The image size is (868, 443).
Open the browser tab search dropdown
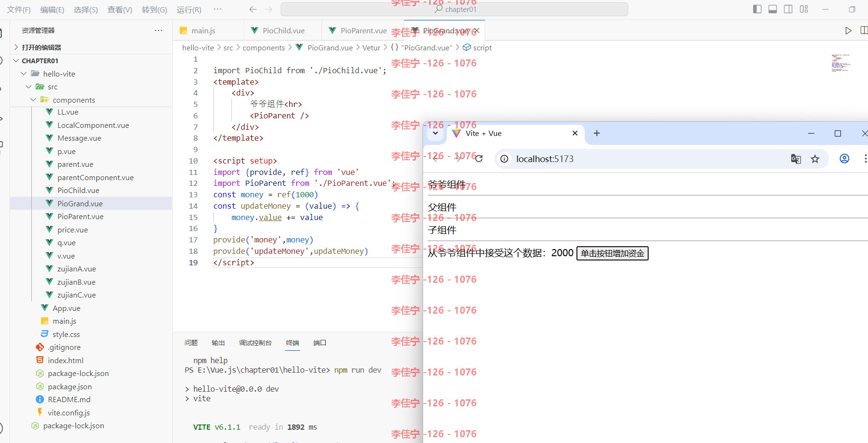[435, 134]
